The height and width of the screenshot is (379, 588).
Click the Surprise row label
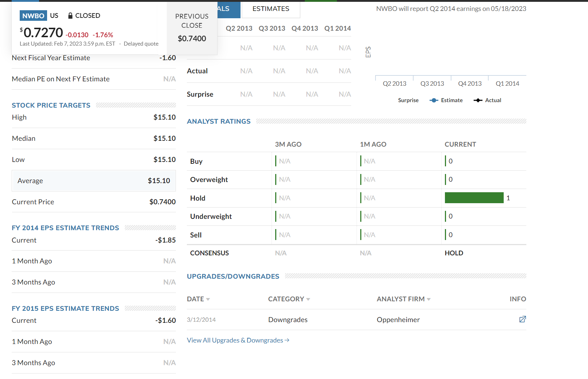pyautogui.click(x=200, y=94)
